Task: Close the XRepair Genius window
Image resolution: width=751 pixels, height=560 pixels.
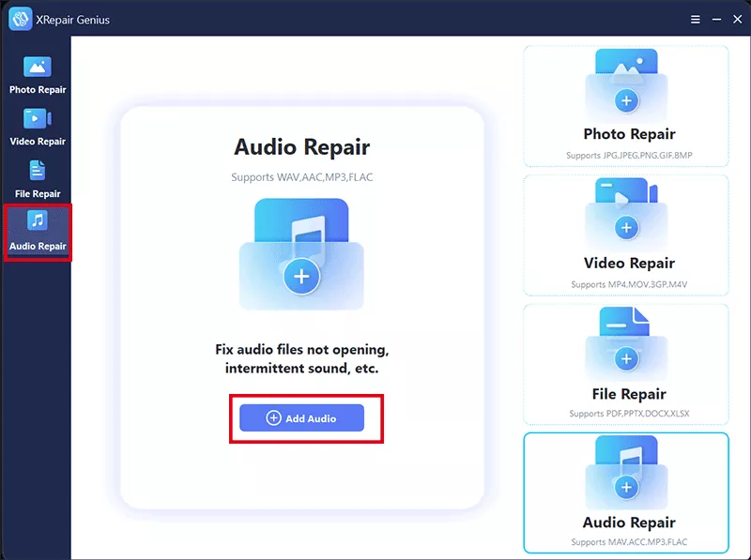Action: pos(737,19)
